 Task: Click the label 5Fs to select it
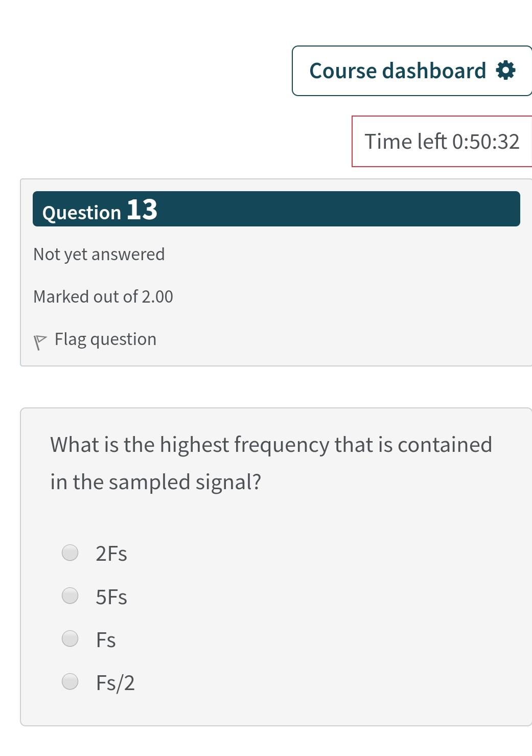click(112, 595)
